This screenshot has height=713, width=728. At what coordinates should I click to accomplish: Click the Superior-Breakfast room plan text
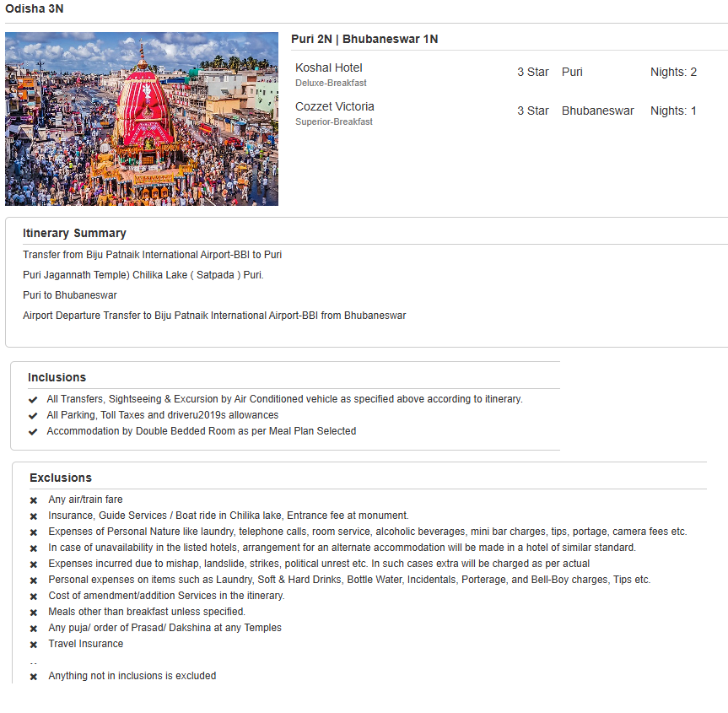[x=334, y=122]
